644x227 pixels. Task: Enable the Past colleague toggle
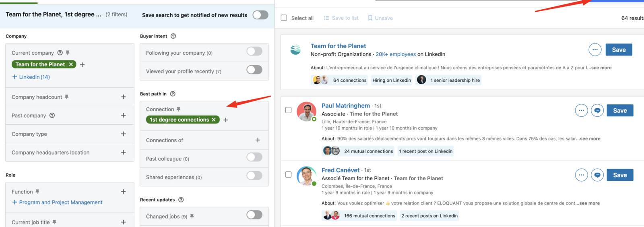tap(254, 157)
